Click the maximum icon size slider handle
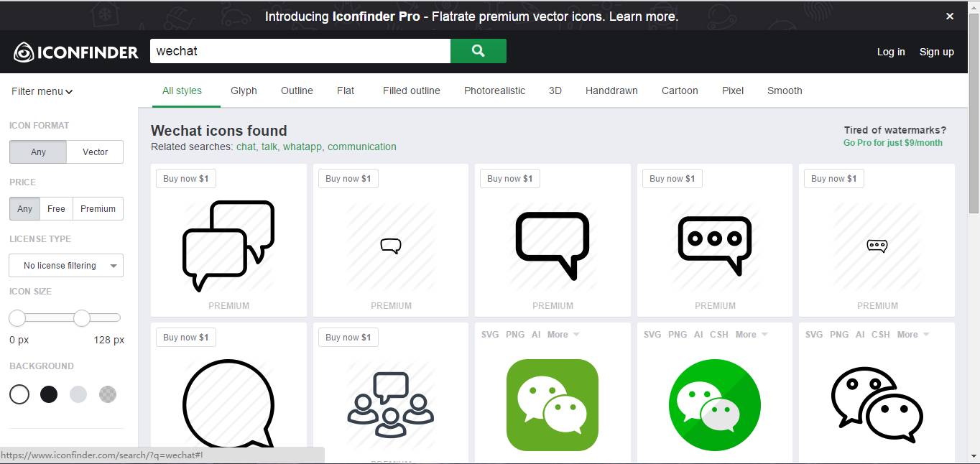Viewport: 980px width, 464px height. [x=82, y=317]
